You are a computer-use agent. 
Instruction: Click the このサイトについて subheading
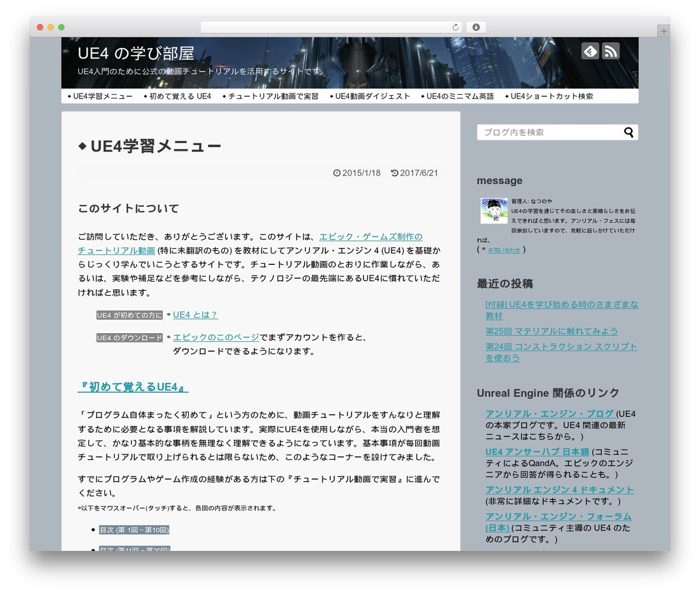[x=129, y=208]
